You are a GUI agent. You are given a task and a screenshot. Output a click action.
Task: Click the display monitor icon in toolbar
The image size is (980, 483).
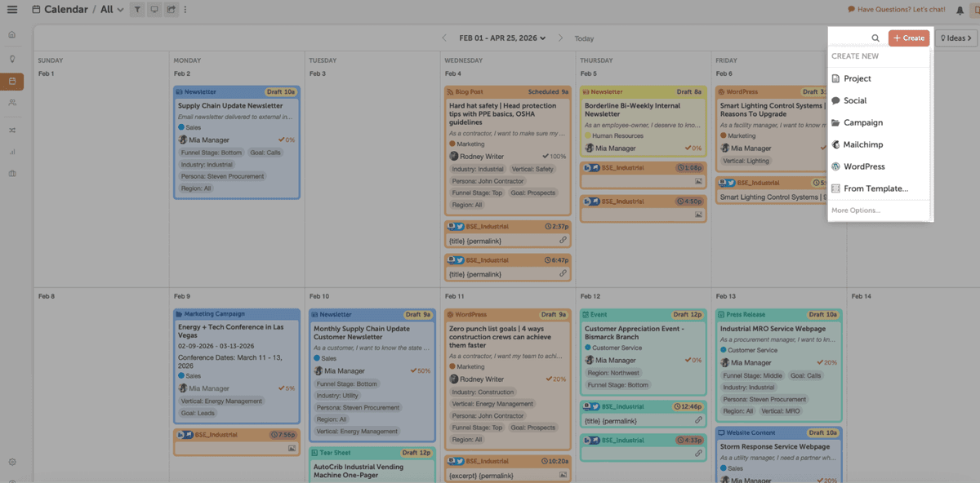[154, 10]
